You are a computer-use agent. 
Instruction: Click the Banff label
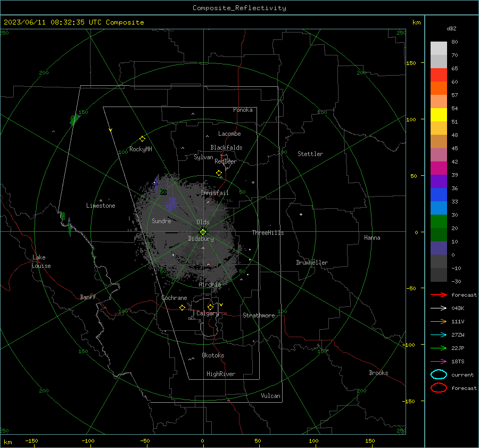point(88,297)
